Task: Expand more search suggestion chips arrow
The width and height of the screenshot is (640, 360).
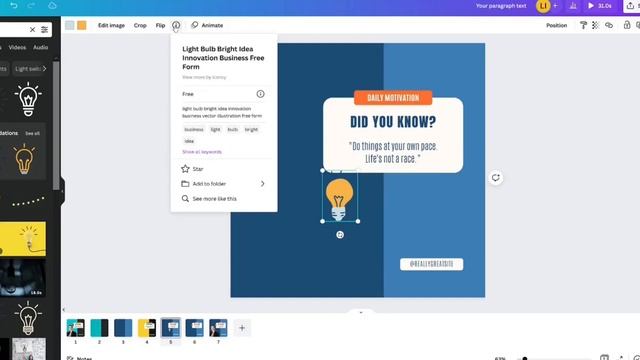Action: point(44,69)
